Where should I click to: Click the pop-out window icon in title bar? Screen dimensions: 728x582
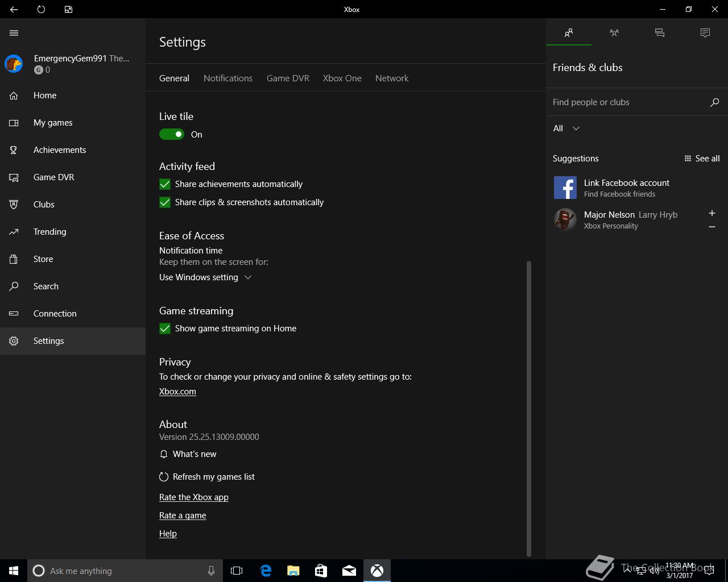(x=68, y=9)
